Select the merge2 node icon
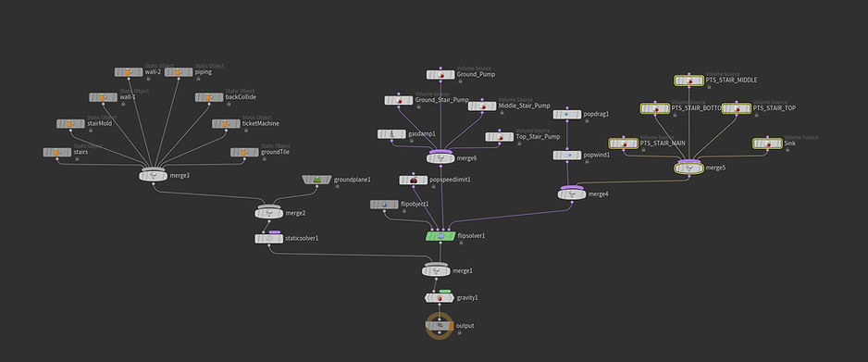Viewport: 868px width, 362px height. (268, 213)
